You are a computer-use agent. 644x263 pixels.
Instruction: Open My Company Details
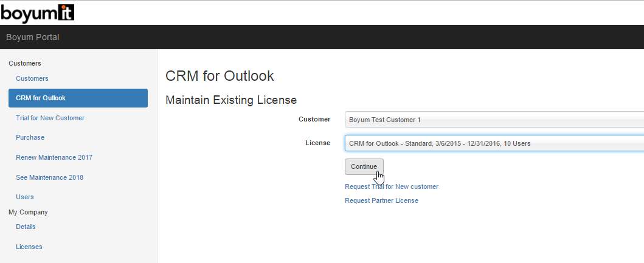click(26, 227)
